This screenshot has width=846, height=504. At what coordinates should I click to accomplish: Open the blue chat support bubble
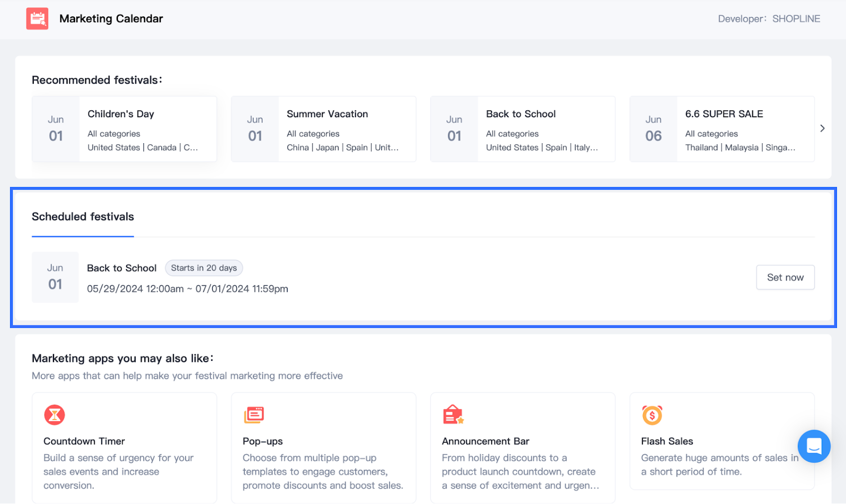(x=814, y=446)
